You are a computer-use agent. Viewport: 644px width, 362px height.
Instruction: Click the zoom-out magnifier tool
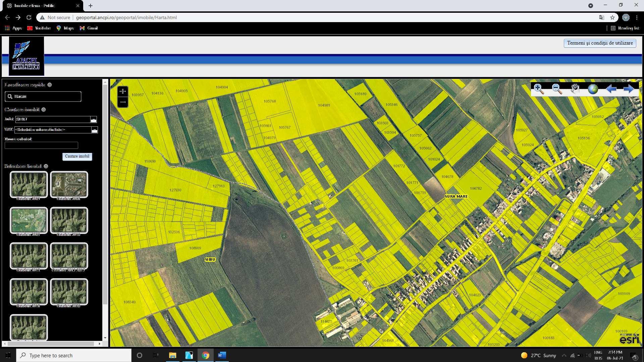coord(557,89)
